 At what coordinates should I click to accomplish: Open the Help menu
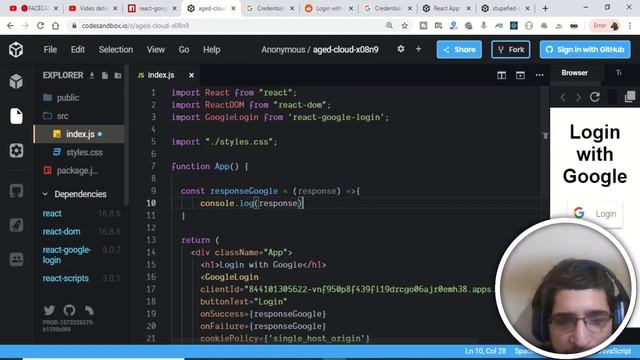211,50
